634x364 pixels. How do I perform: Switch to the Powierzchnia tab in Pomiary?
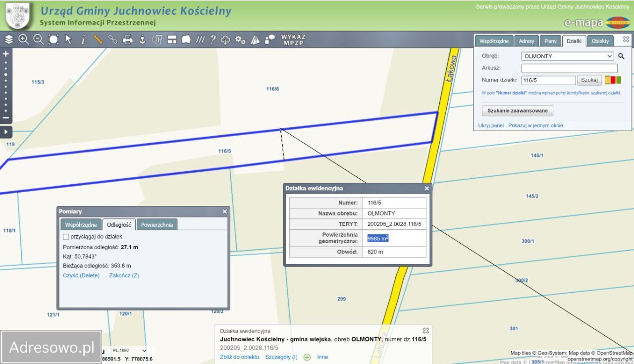(157, 225)
